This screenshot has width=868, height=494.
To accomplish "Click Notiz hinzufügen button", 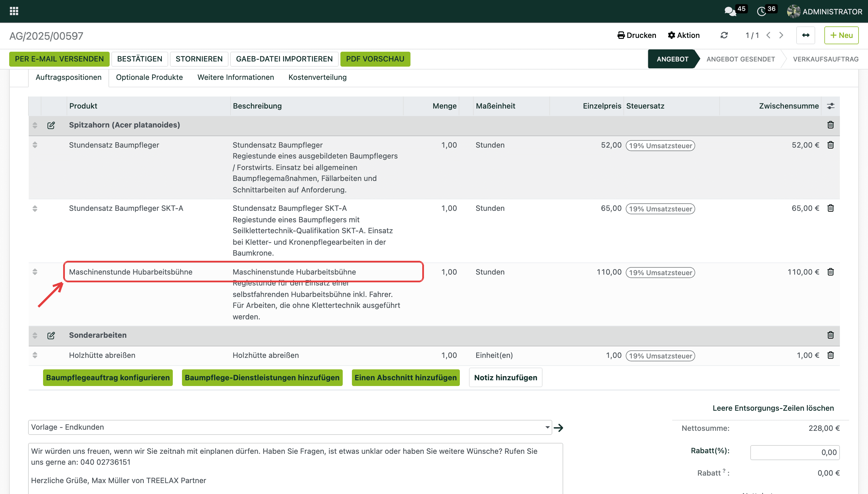I will click(x=505, y=378).
